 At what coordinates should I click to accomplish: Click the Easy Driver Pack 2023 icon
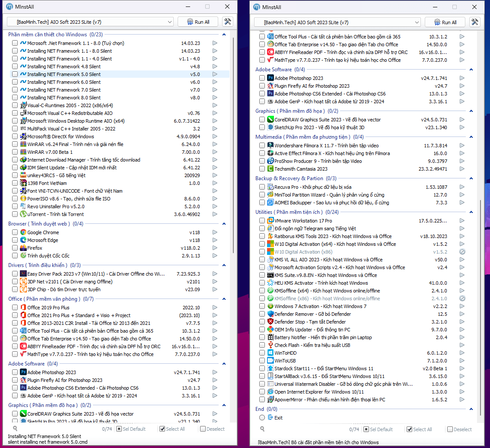[x=23, y=273]
